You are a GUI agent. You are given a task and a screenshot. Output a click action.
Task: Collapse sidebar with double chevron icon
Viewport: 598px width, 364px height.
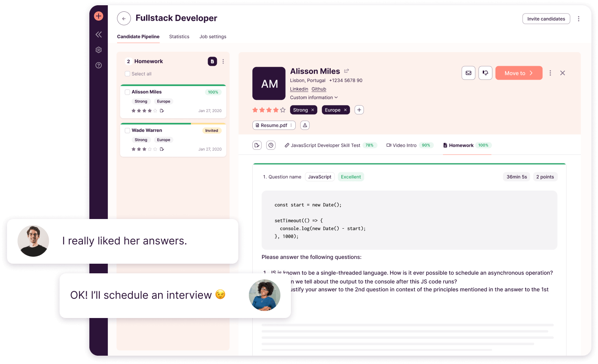99,34
